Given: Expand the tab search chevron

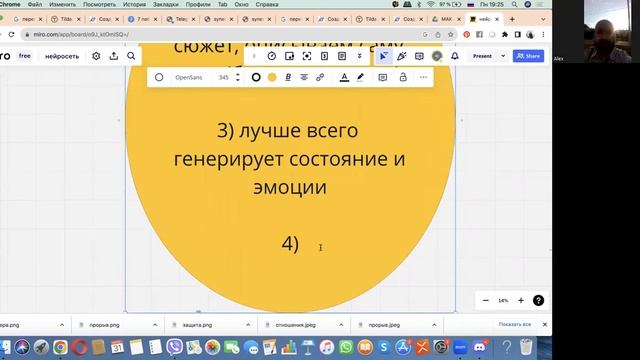Looking at the screenshot, I should tap(543, 19).
